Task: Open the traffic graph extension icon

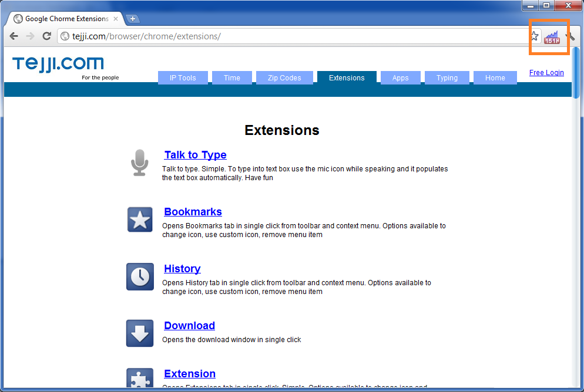Action: [x=552, y=37]
